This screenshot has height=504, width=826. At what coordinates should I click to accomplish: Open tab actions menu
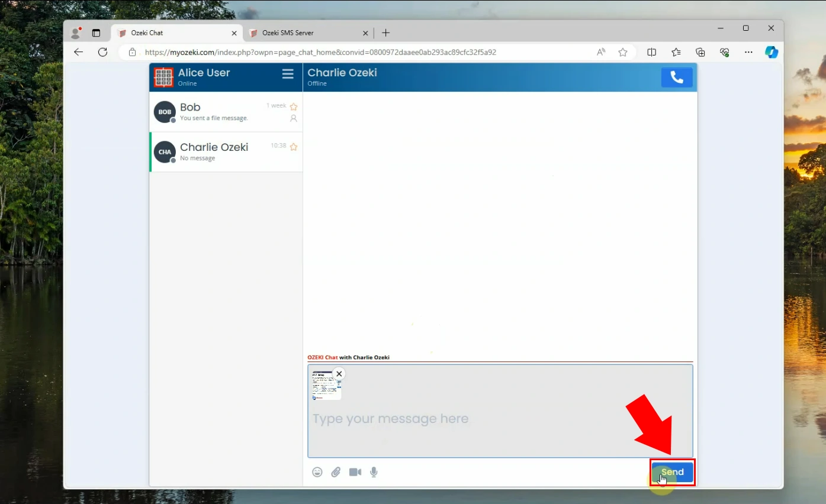tap(97, 33)
